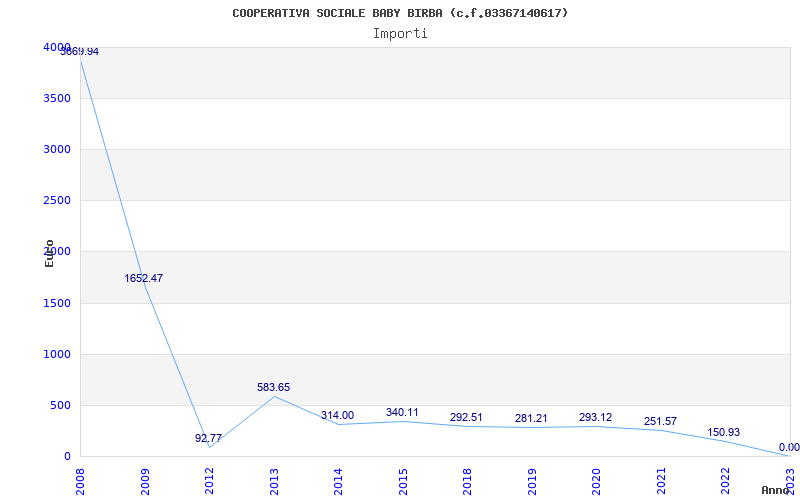The width and height of the screenshot is (800, 500).
Task: Click the 292.51 data label
Action: [466, 417]
